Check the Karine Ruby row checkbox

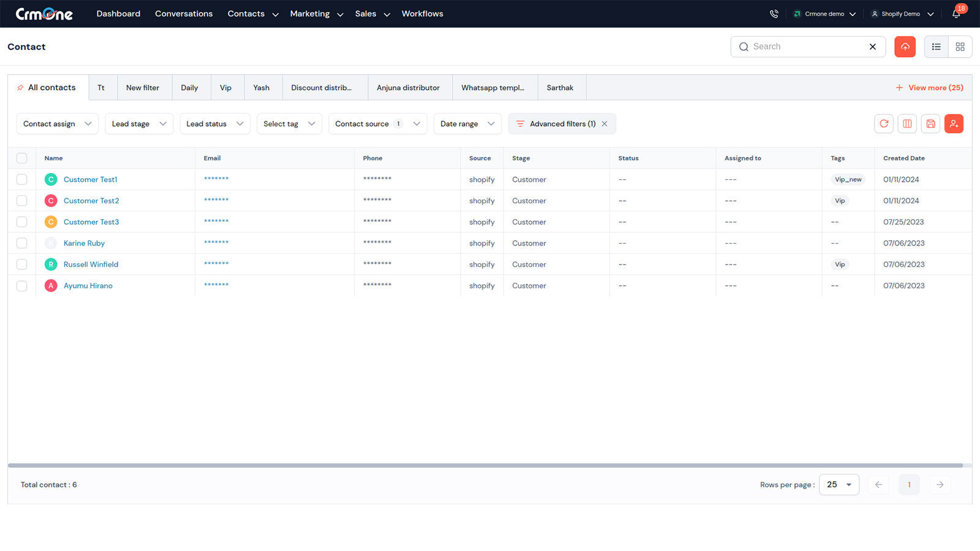22,243
